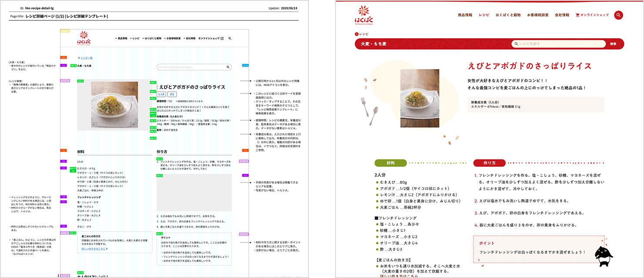Screen dimensions: 644x278
Task: Click the red back arrow icon before レシピ
Action: (x=356, y=34)
